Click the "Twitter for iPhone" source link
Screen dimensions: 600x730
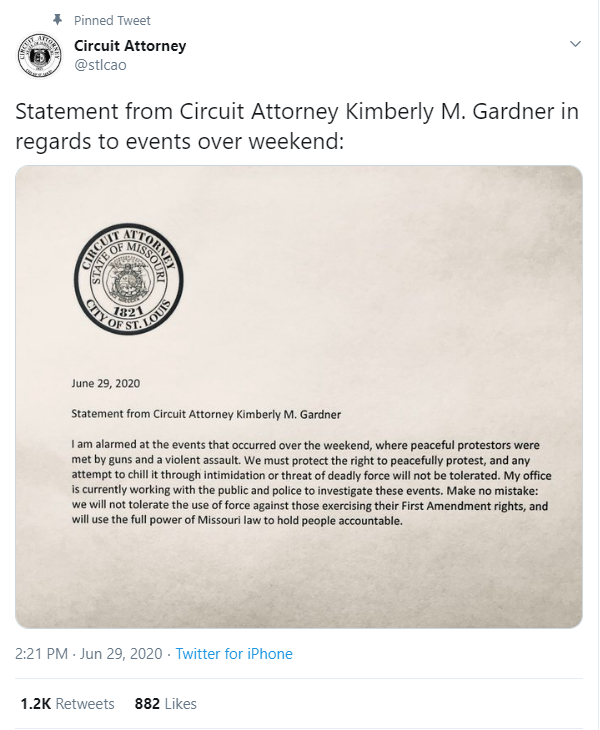[234, 654]
